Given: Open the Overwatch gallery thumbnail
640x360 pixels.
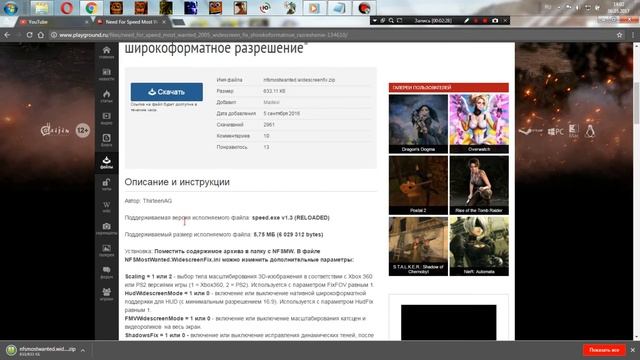Looking at the screenshot, I should tap(479, 124).
